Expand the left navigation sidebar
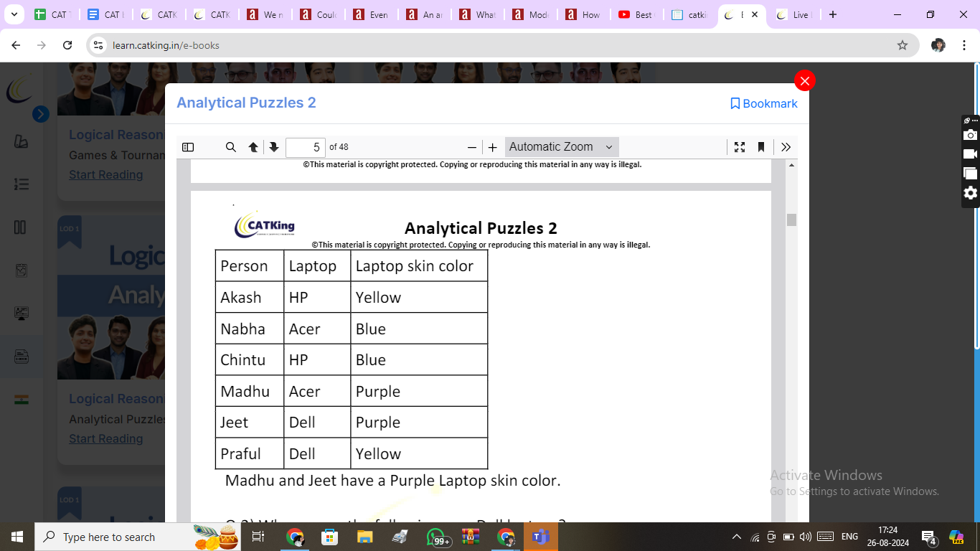980x551 pixels. coord(41,113)
